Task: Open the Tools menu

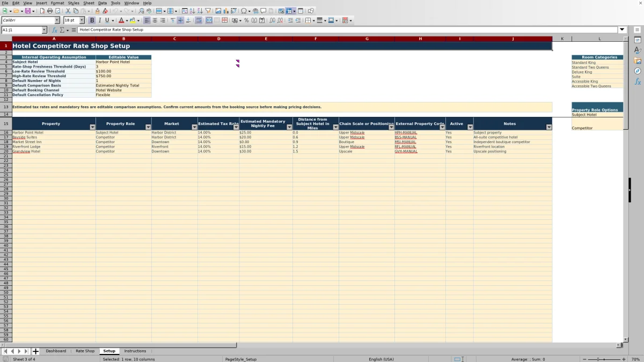Action: (x=115, y=3)
